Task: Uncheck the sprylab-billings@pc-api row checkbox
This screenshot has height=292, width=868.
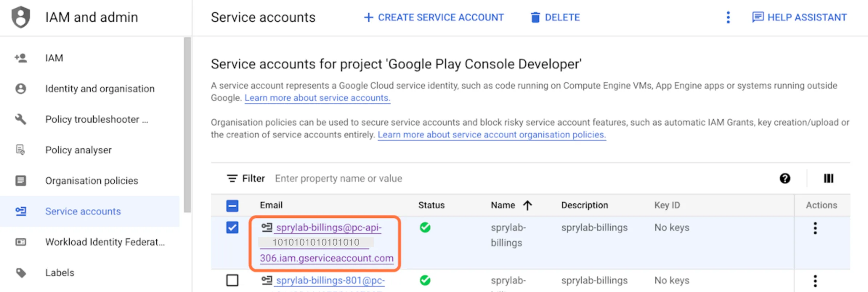Action: coord(232,228)
